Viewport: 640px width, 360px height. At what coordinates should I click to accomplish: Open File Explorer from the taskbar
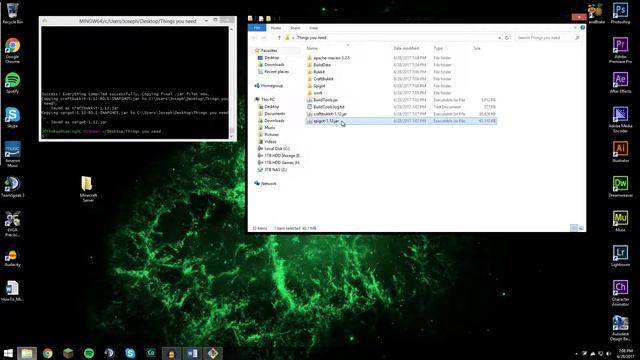click(27, 353)
